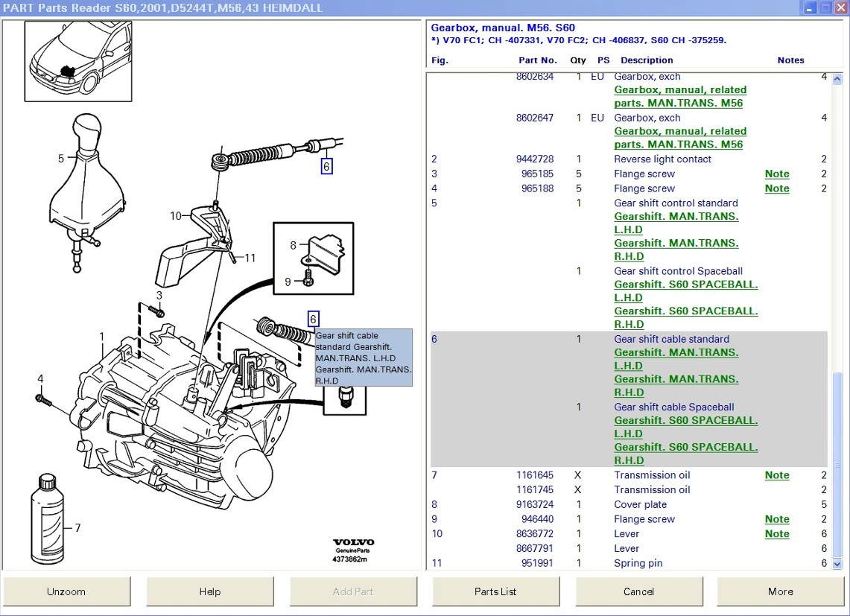Select the Cover plate description
The height and width of the screenshot is (616, 850).
point(640,504)
